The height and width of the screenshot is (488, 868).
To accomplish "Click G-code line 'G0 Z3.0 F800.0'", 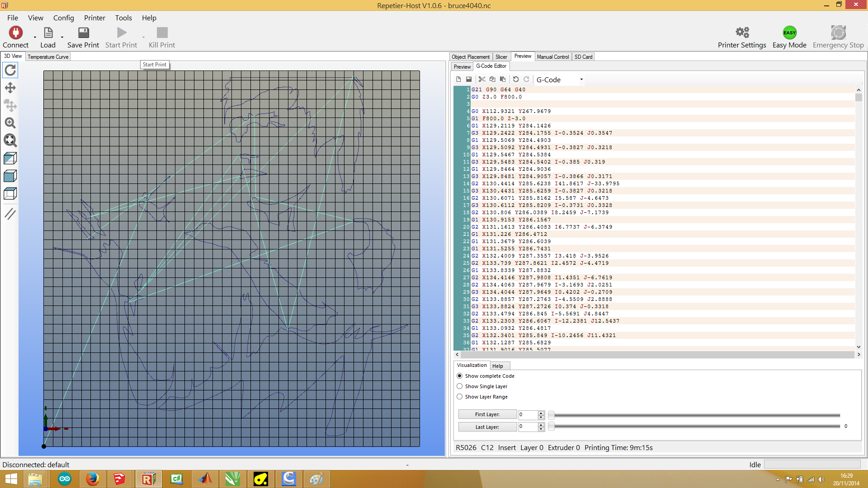I will point(496,97).
